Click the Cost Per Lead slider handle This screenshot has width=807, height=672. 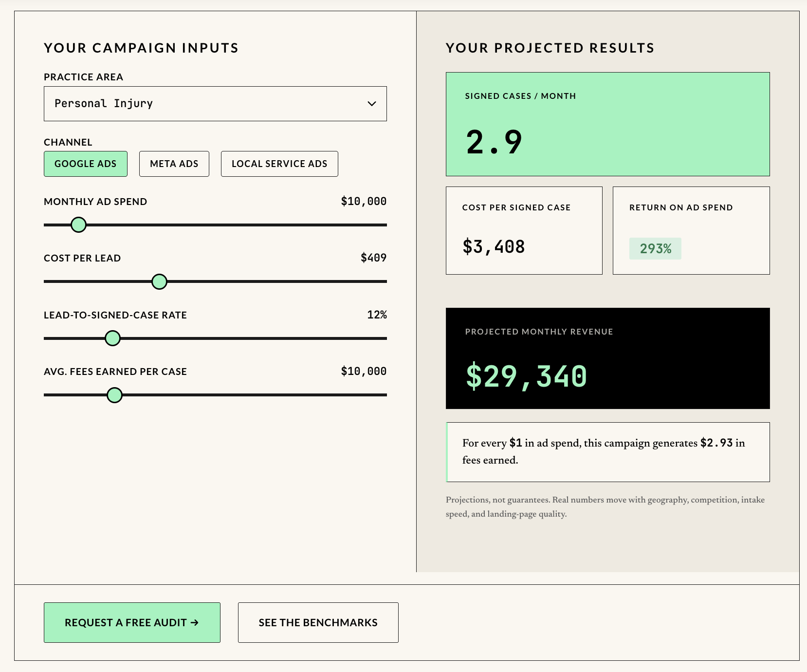pos(159,281)
